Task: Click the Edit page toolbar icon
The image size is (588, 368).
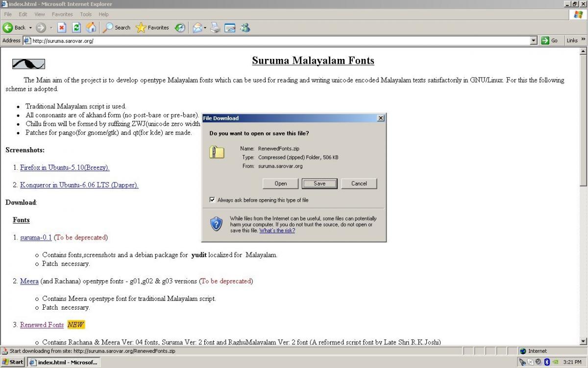Action: [230, 27]
